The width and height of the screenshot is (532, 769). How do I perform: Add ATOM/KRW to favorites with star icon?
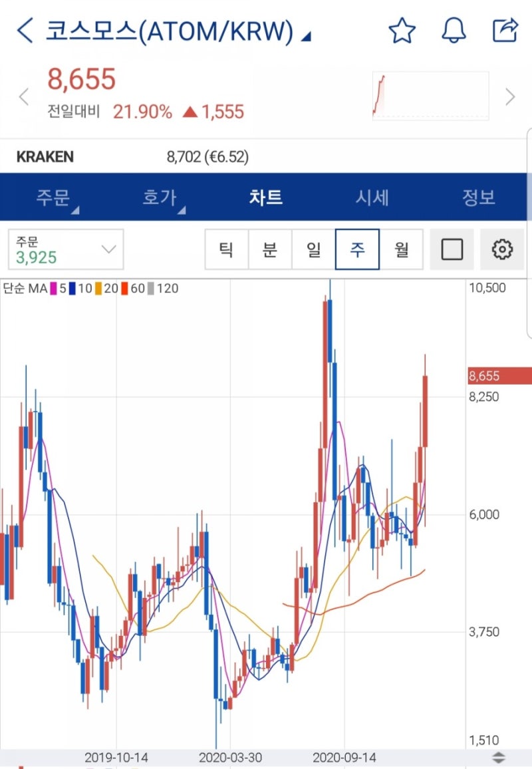coord(402,31)
